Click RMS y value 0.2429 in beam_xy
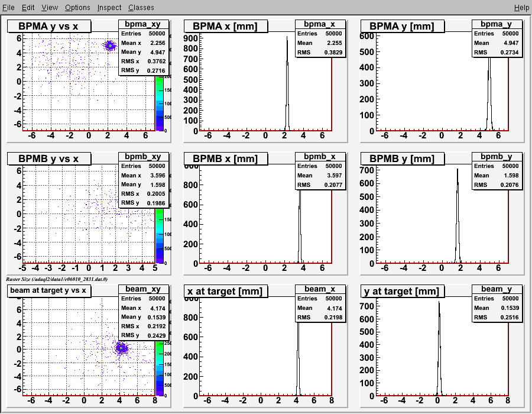Viewport: 532px width, 414px height. (157, 335)
